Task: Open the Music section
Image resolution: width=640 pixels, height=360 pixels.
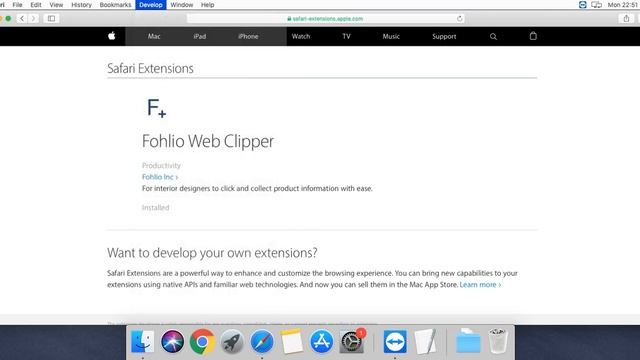Action: point(391,36)
